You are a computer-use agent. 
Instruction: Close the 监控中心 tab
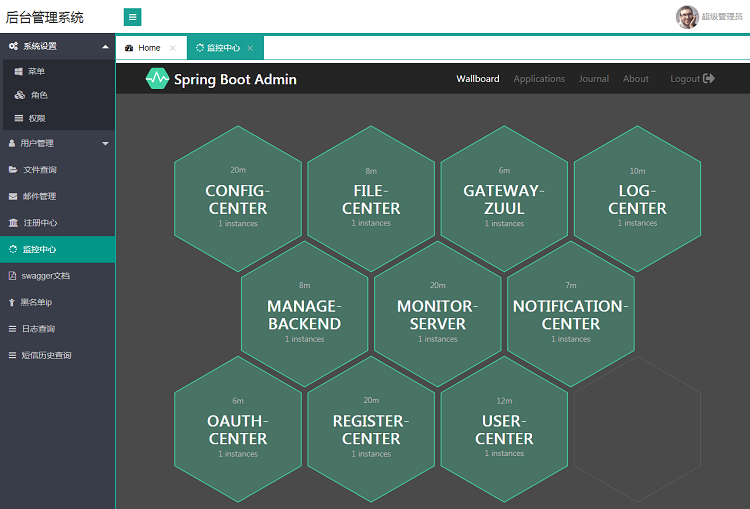click(250, 48)
